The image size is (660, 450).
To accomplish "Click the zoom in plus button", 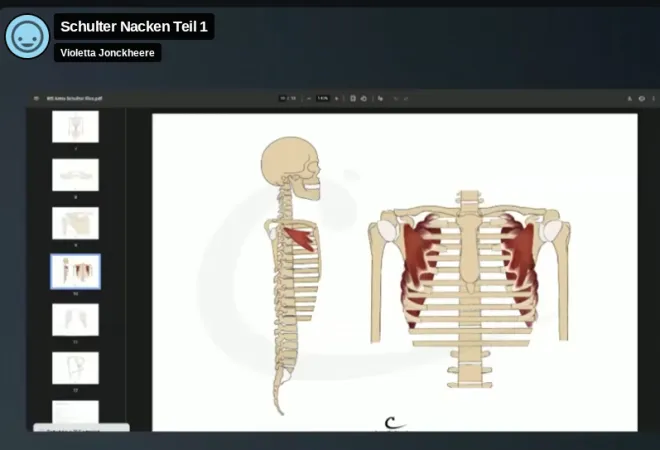I will pos(336,99).
